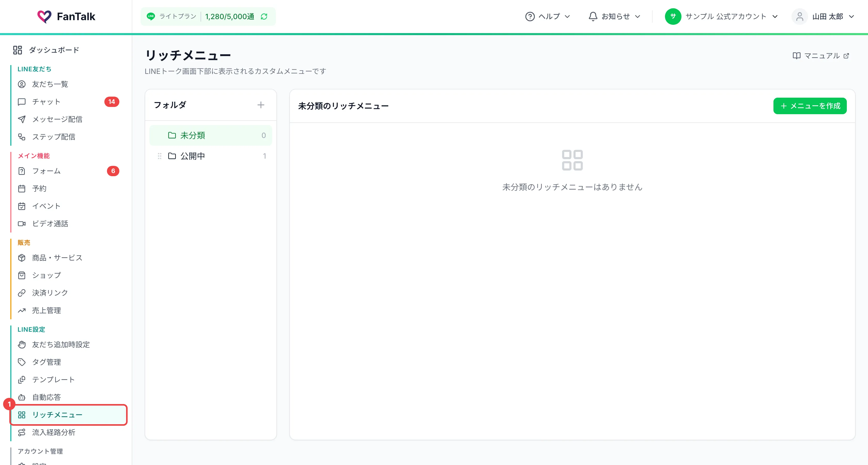Screen dimensions: 868x465
Task: Click the サ account avatar circle
Action: tap(673, 17)
